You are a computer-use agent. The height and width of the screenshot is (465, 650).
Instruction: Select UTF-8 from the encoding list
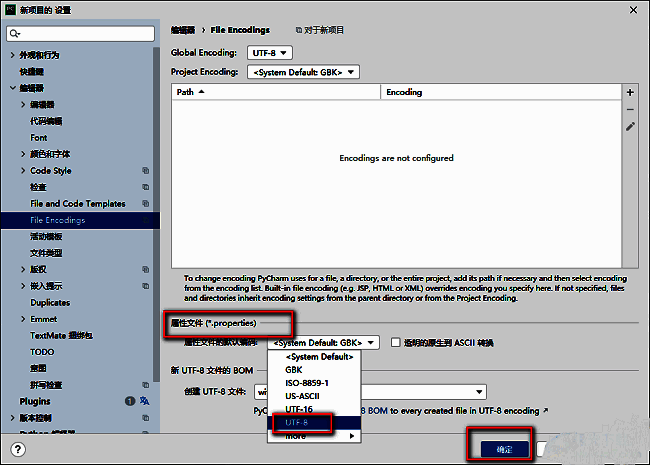point(296,423)
